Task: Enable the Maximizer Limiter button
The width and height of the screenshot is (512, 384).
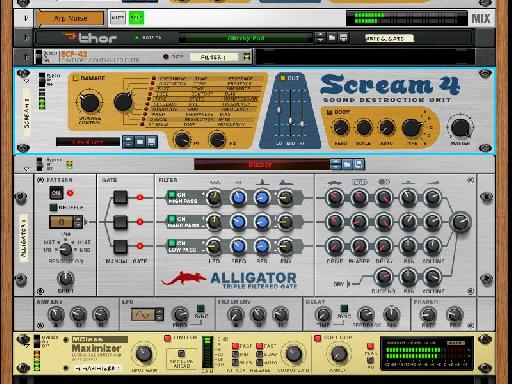Action: pos(168,339)
